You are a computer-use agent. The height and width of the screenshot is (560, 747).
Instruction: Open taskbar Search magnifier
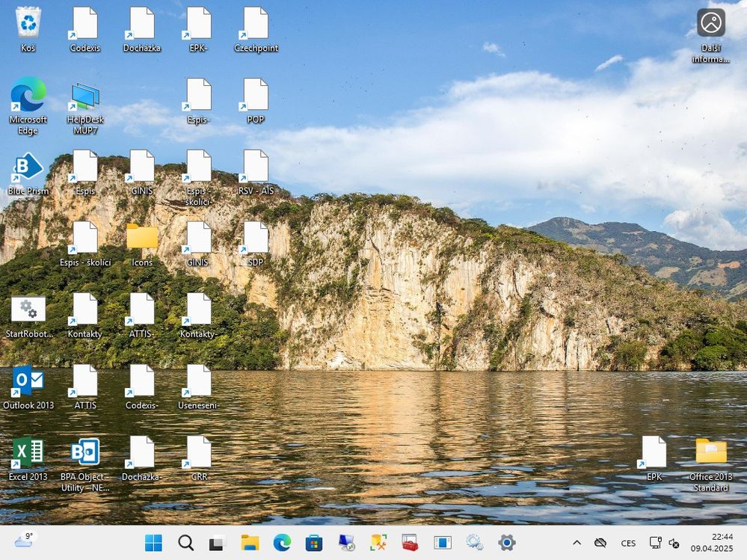coord(186,543)
